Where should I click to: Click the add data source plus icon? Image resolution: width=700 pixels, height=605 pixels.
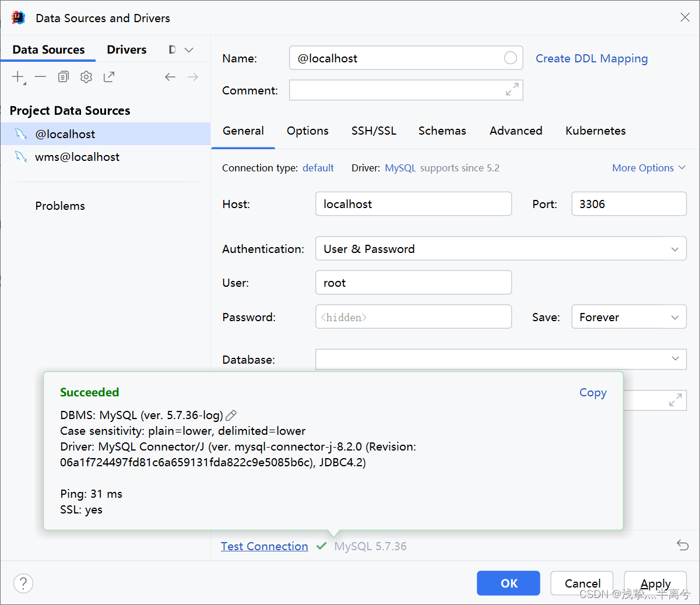[18, 77]
